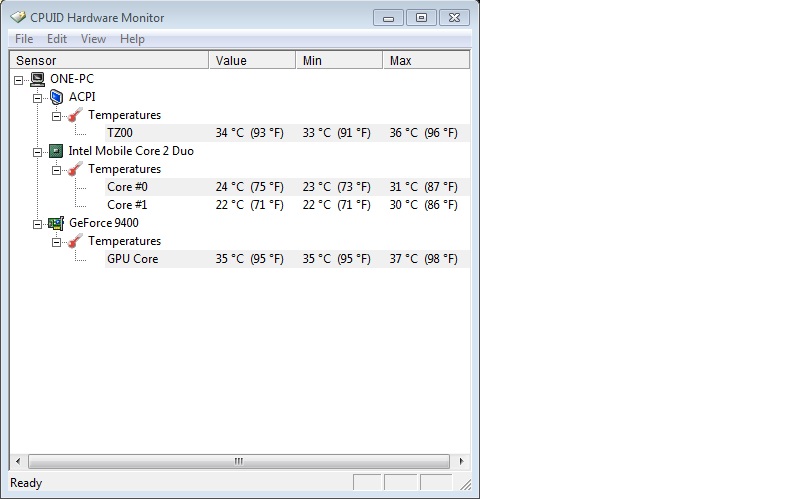
Task: Open the Help menu
Action: (x=132, y=39)
